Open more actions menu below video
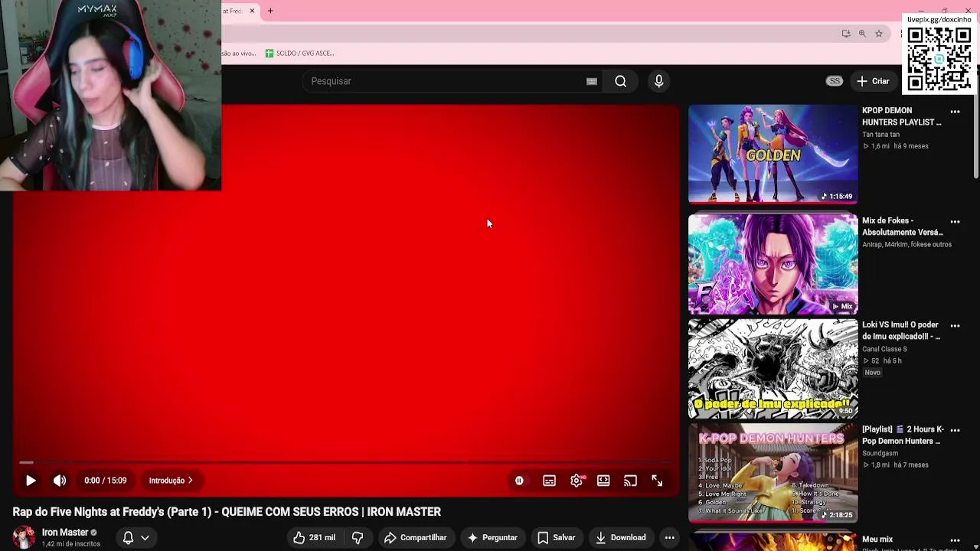Viewport: 980px width, 551px height. (669, 537)
